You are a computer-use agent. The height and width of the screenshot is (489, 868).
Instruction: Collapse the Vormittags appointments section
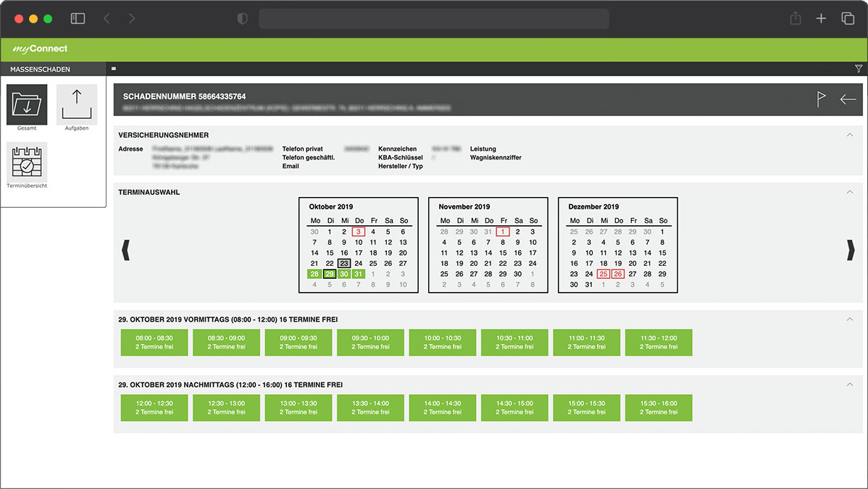pyautogui.click(x=850, y=319)
